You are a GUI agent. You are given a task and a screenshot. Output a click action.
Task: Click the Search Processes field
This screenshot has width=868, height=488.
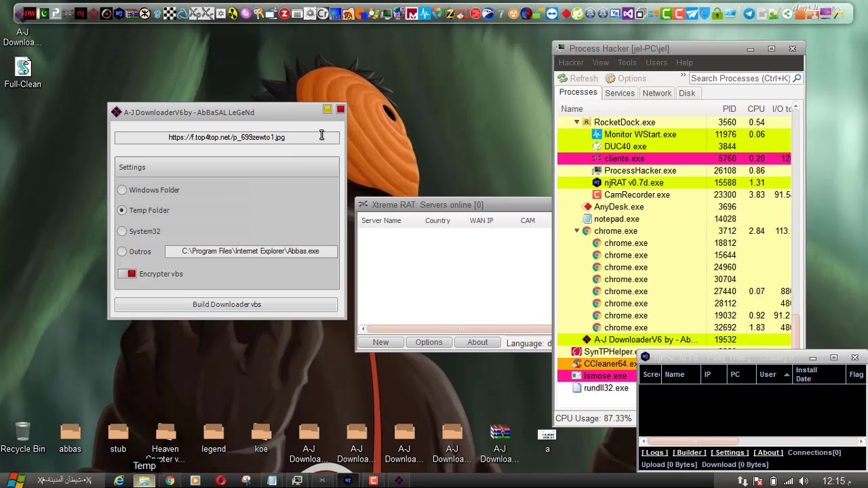pos(740,79)
